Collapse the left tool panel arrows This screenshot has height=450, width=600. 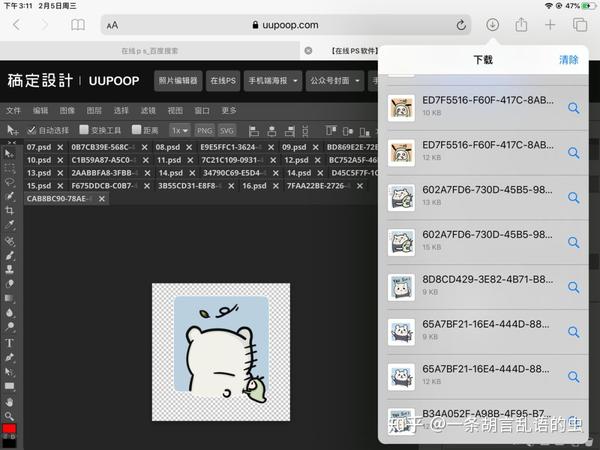pyautogui.click(x=12, y=143)
